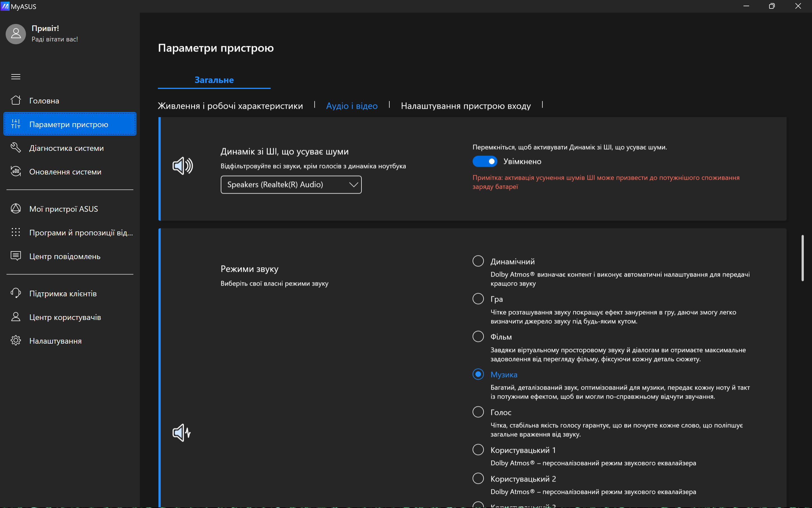This screenshot has width=812, height=508.
Task: Open Мої пристрої ASUS icon
Action: tap(16, 209)
